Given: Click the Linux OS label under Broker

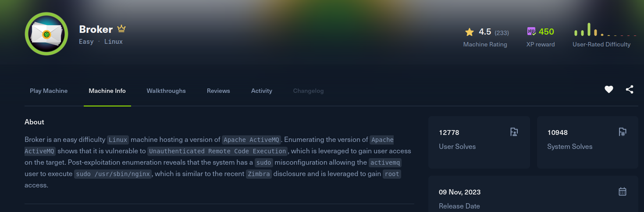Looking at the screenshot, I should [114, 42].
